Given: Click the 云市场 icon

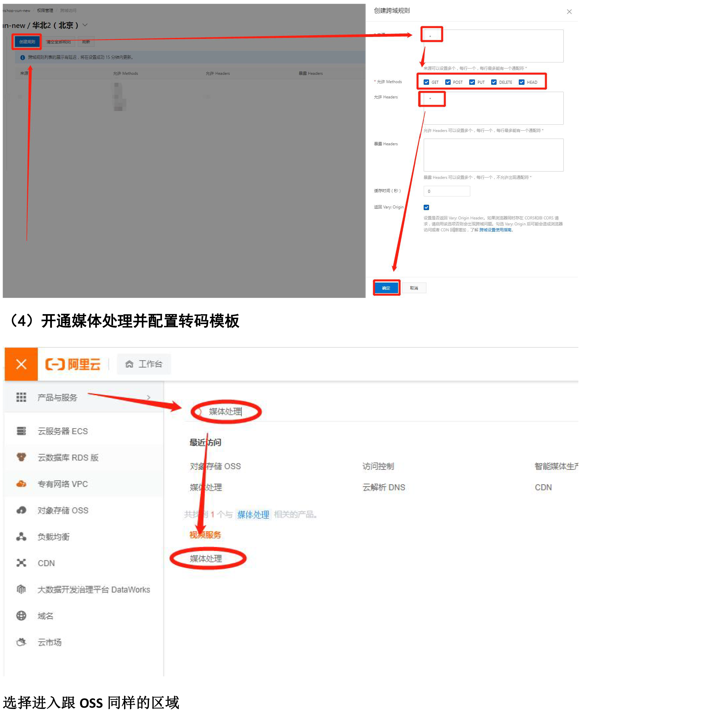Looking at the screenshot, I should coord(21,642).
